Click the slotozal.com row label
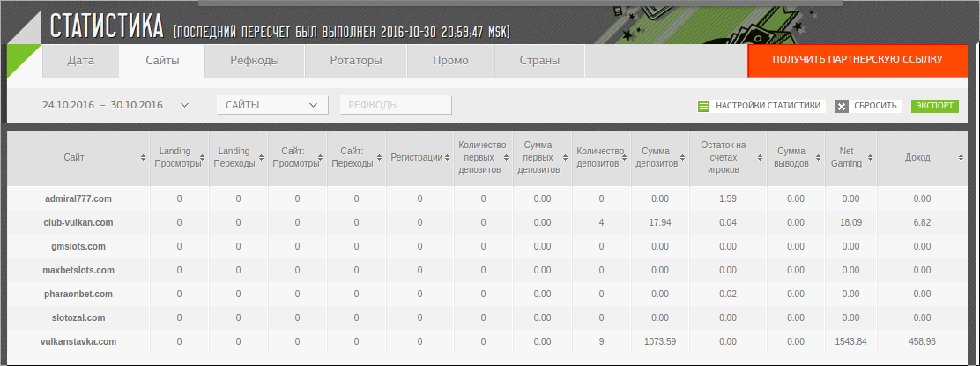Image resolution: width=980 pixels, height=366 pixels. 78,317
